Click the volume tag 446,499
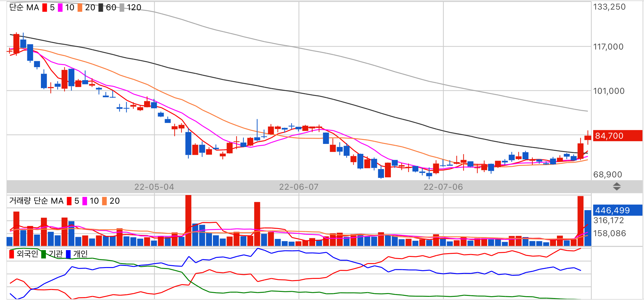The image size is (644, 303). click(x=617, y=210)
